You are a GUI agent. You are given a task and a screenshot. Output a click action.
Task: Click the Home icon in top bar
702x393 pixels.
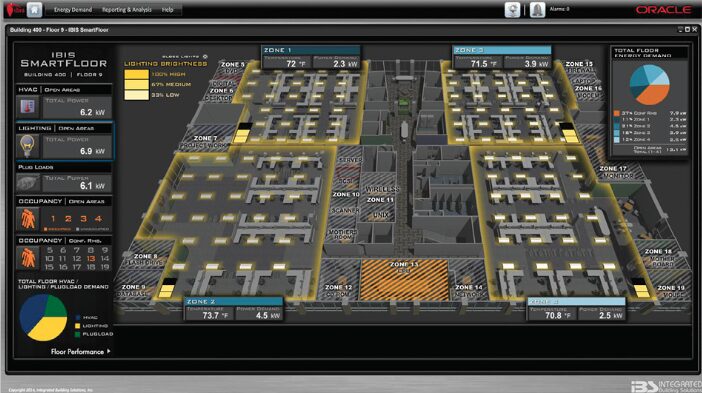pyautogui.click(x=34, y=9)
